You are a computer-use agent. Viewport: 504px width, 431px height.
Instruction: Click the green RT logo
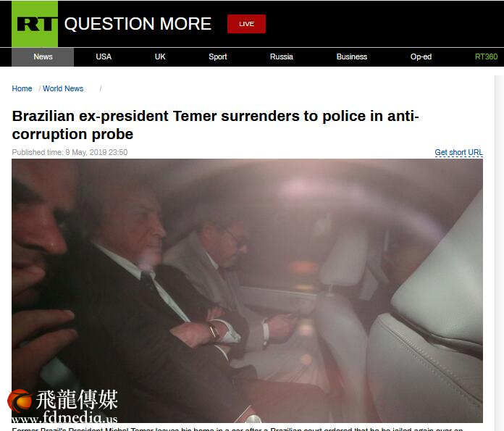pyautogui.click(x=35, y=24)
